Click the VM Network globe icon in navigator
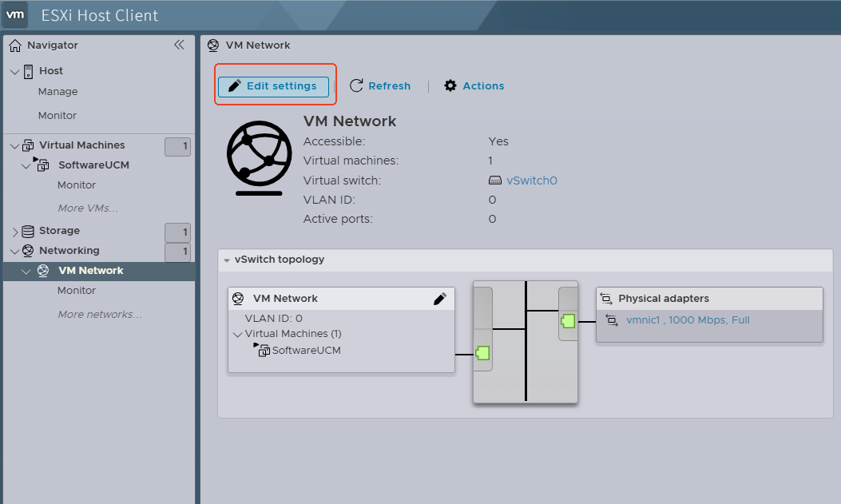 [43, 271]
